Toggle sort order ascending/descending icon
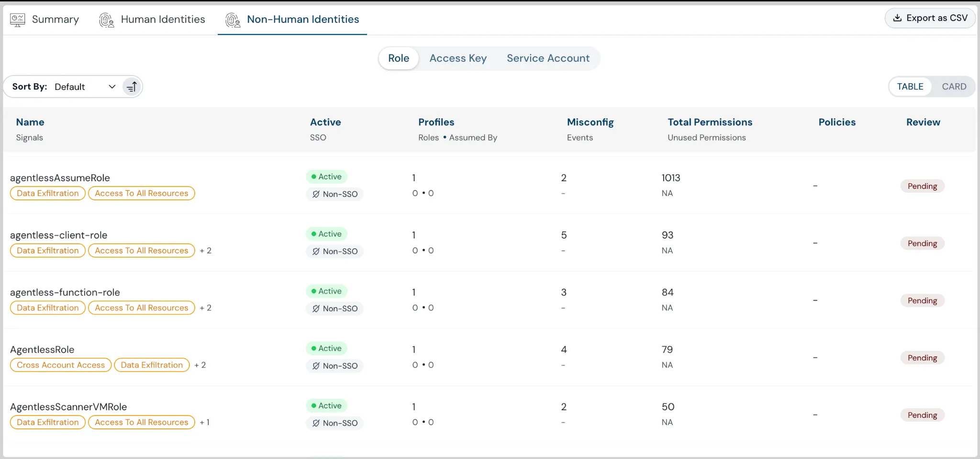The height and width of the screenshot is (459, 980). (132, 87)
